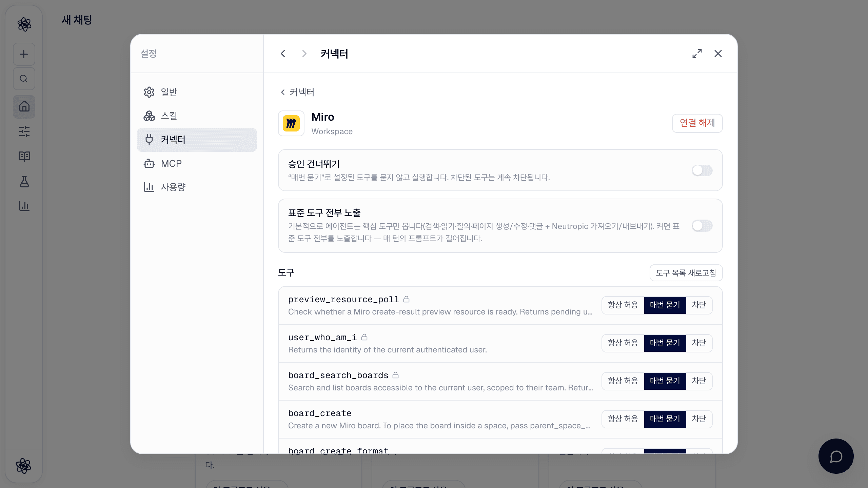Click the Miro logo icon
868x488 pixels.
click(291, 123)
